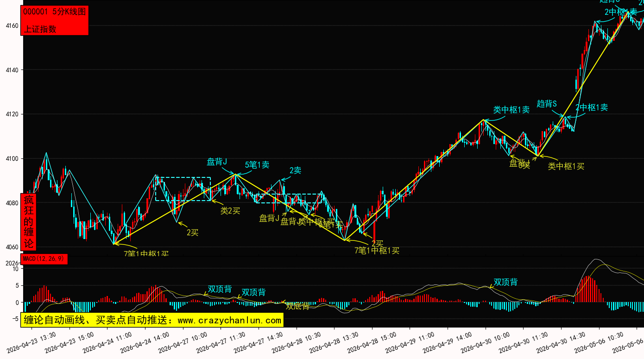Select the 类中枢1买 buy annotation
Image resolution: width=644 pixels, height=359 pixels.
point(566,166)
